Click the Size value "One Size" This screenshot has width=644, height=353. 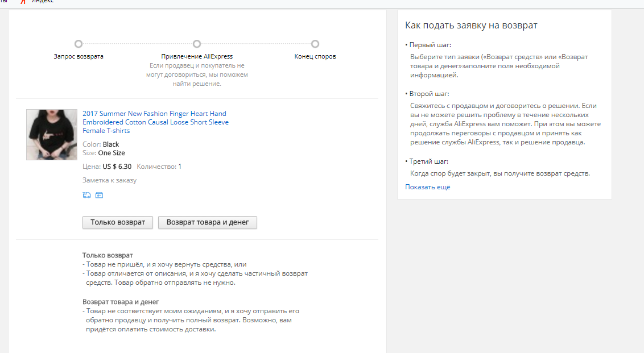(x=112, y=153)
